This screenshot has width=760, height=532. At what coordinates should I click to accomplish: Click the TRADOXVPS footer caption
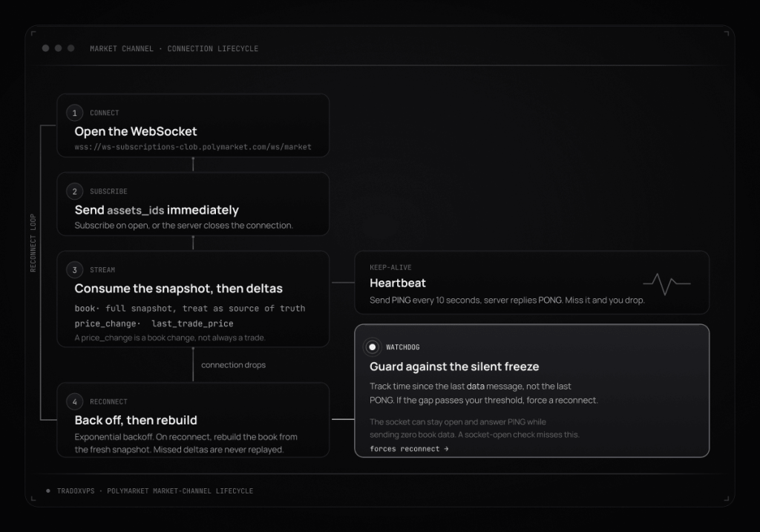155,490
